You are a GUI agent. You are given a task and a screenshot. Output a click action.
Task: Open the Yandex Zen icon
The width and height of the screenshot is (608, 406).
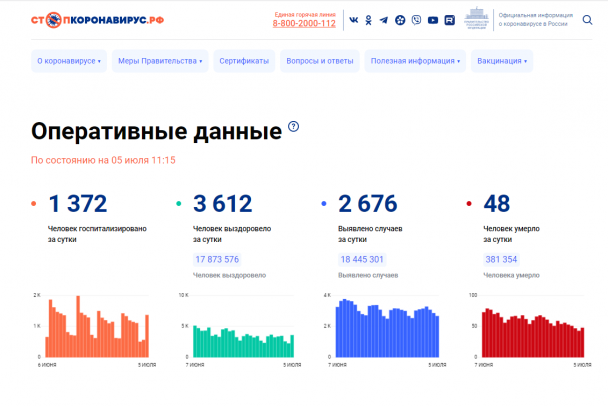(x=400, y=20)
